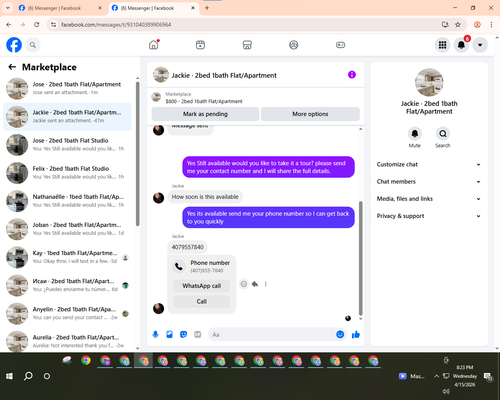Open Kay 1bed 1bath chat
The width and height of the screenshot is (500, 400).
point(67,257)
